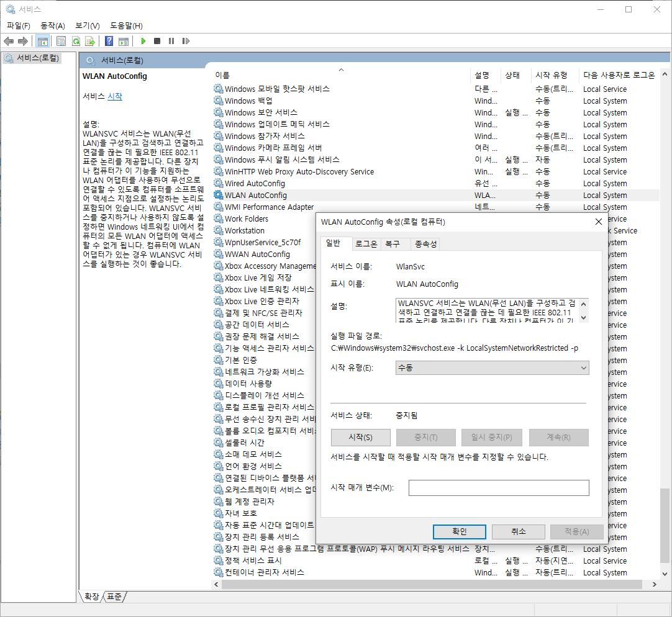Toggle the show/hide action pane icon

point(124,41)
